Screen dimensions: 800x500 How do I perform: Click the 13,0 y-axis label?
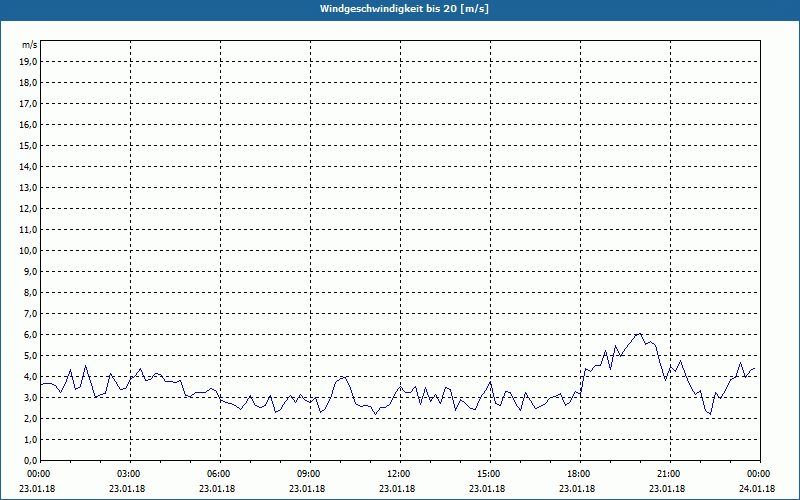(28, 188)
